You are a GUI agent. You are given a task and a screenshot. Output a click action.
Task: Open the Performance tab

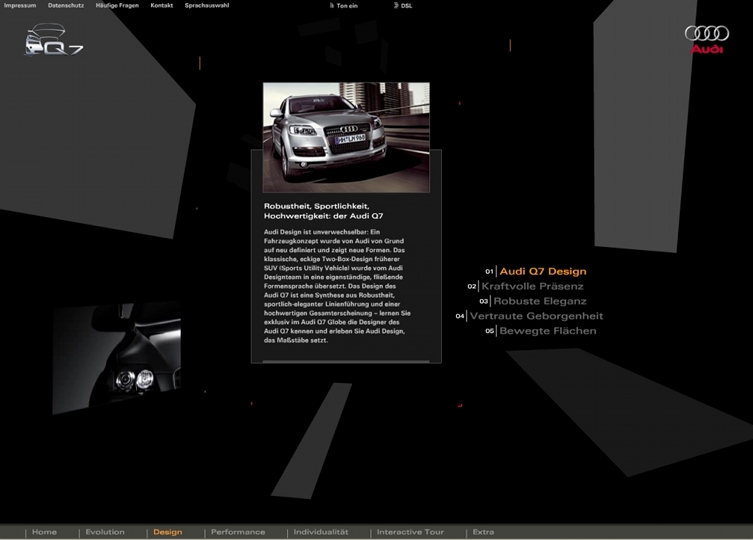[238, 532]
